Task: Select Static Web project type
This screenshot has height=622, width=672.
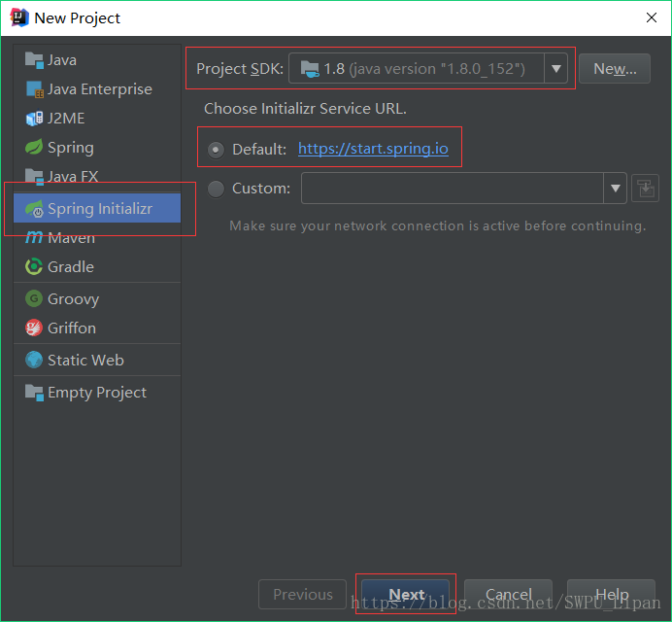Action: [97, 360]
